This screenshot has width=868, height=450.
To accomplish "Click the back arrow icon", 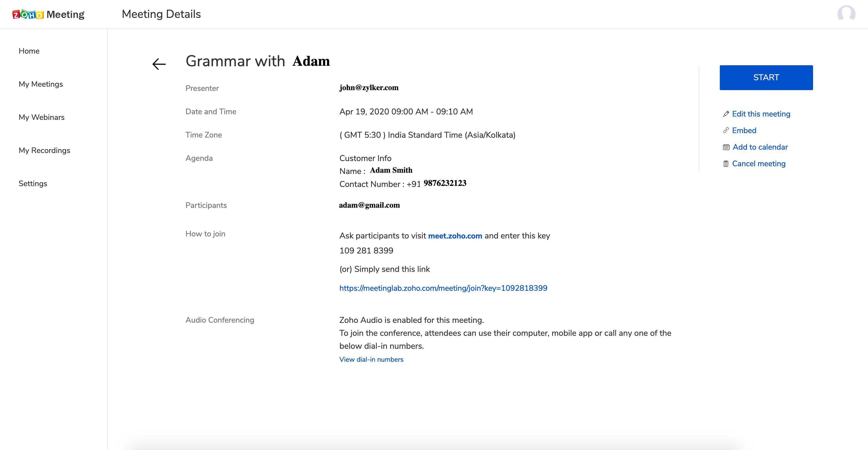I will [159, 64].
